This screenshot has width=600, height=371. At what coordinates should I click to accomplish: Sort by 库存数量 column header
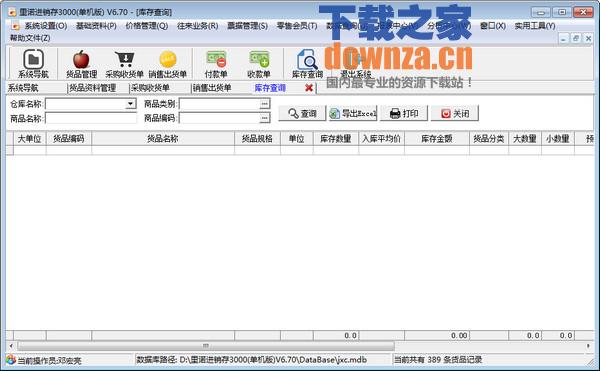(336, 138)
